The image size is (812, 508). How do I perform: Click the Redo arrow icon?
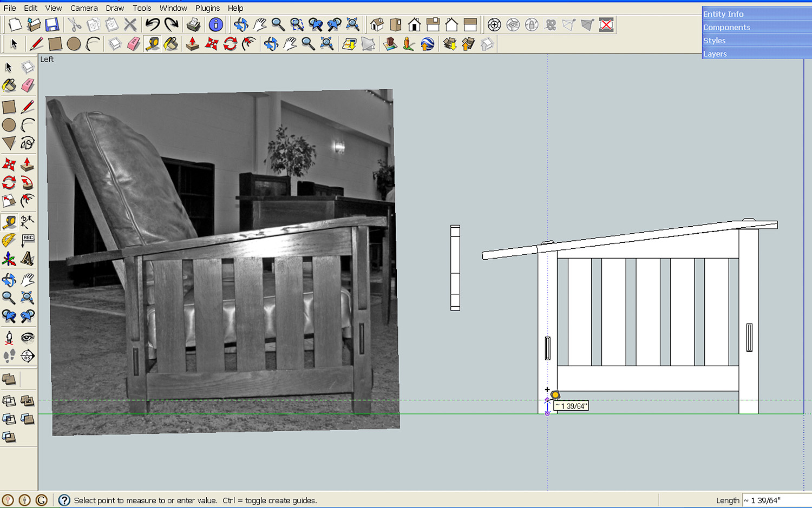click(x=171, y=25)
